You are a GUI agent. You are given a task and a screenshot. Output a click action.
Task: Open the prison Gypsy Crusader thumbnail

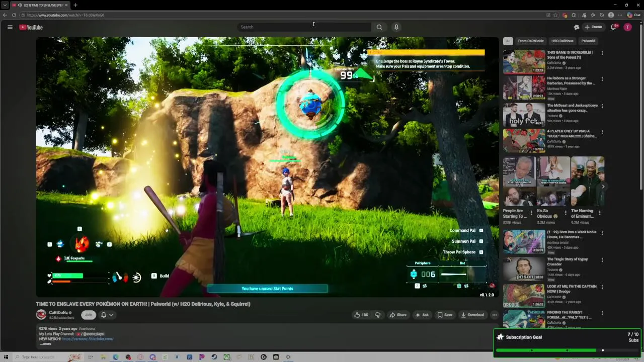(524, 268)
